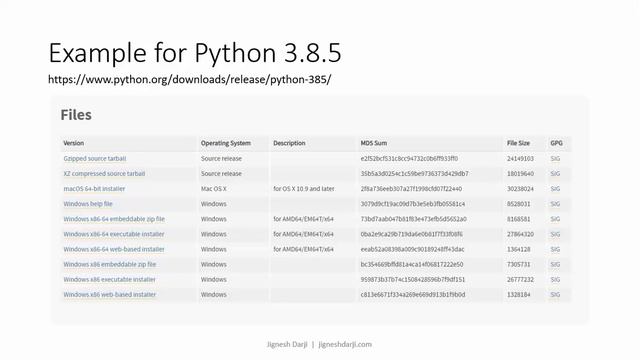Download Windows x86 embeddable zip file
The height and width of the screenshot is (360, 640).
tap(109, 264)
